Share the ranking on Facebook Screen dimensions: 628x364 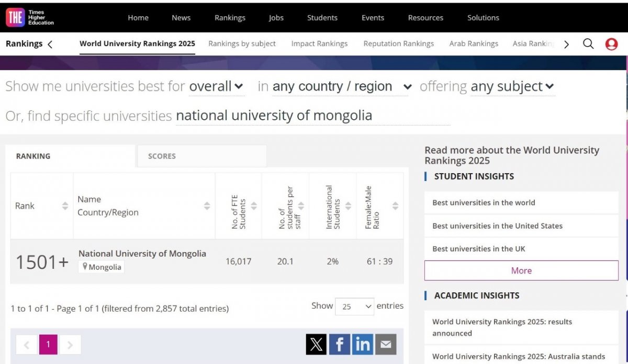(339, 344)
